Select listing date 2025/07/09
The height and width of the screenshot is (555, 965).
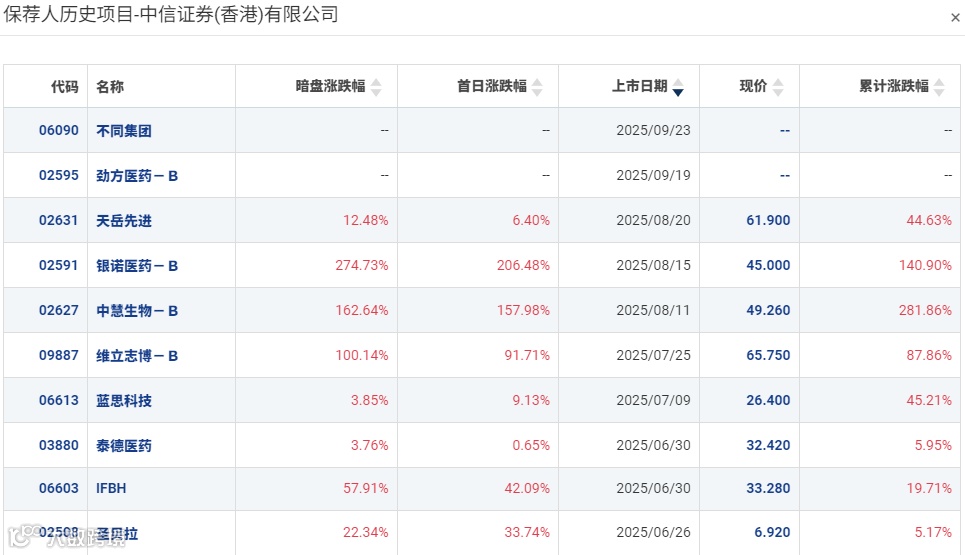click(x=654, y=400)
